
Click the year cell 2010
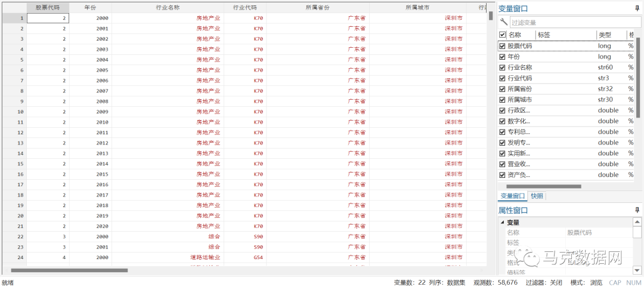[91, 122]
